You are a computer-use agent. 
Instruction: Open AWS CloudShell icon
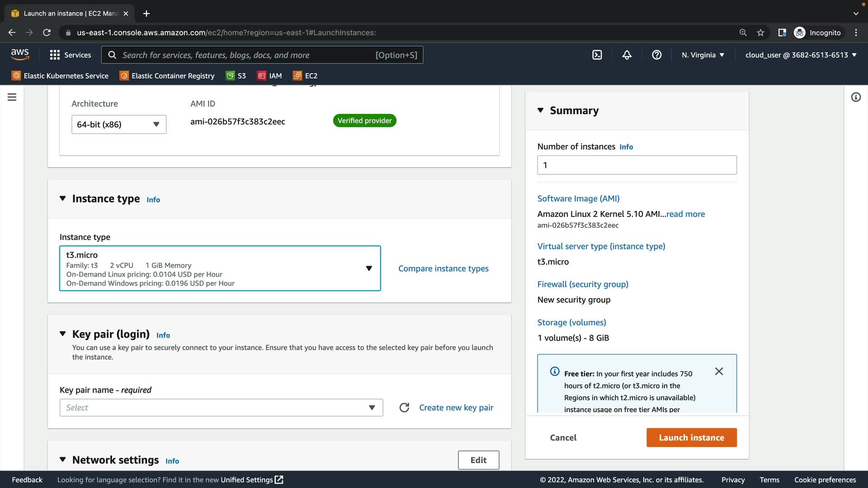[x=597, y=55]
